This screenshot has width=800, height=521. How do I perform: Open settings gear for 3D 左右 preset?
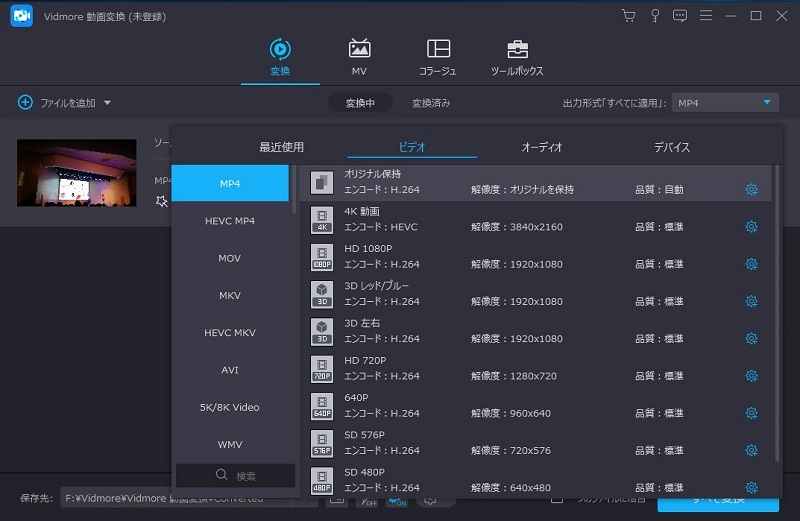point(751,338)
